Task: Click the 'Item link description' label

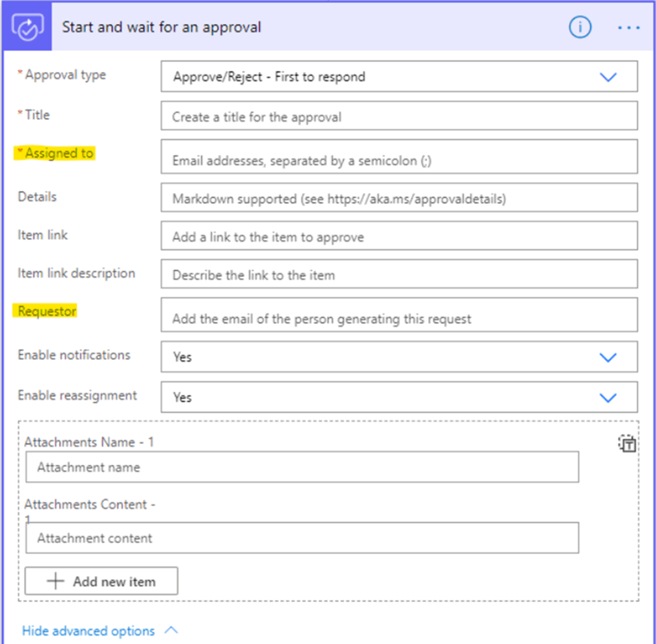Action: pos(77,273)
